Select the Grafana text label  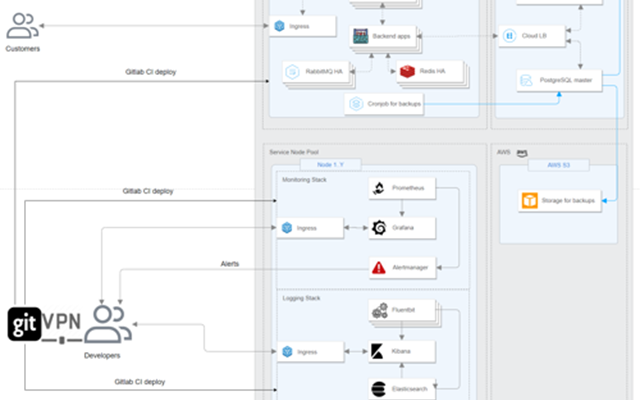point(403,228)
